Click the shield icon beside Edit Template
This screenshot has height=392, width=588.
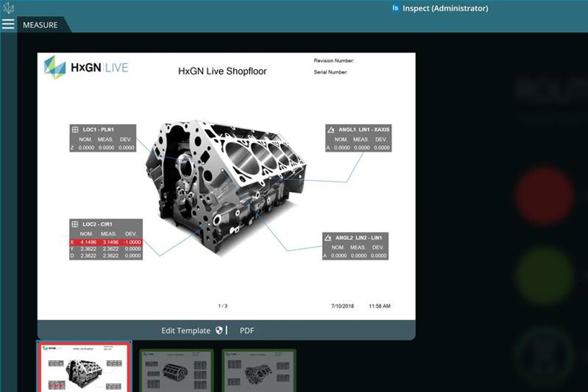tap(219, 330)
